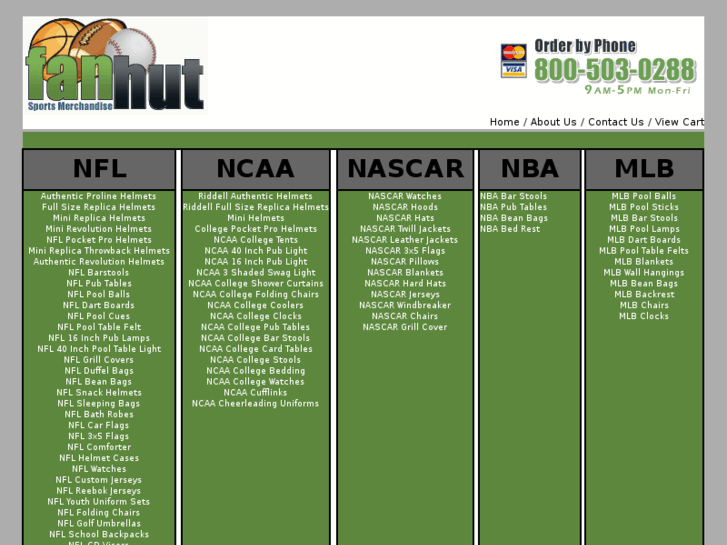
Task: Open NCAA Cheerleading Uniforms
Action: coord(255,404)
